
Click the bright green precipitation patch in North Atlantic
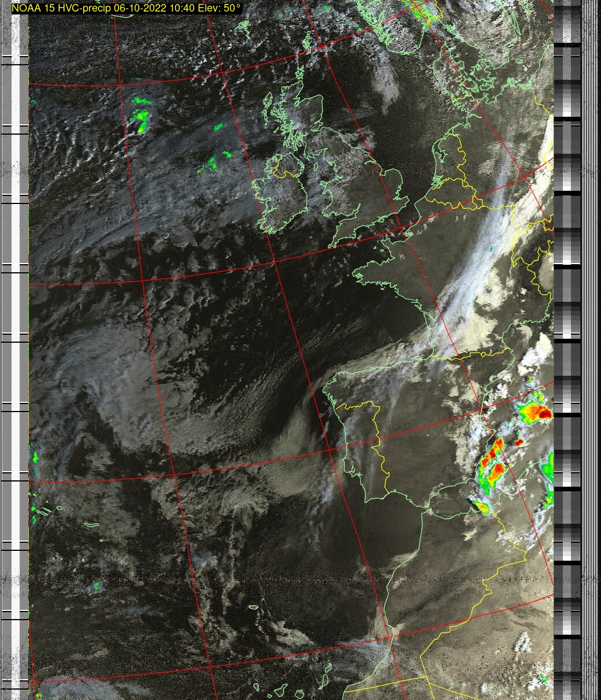click(x=140, y=120)
